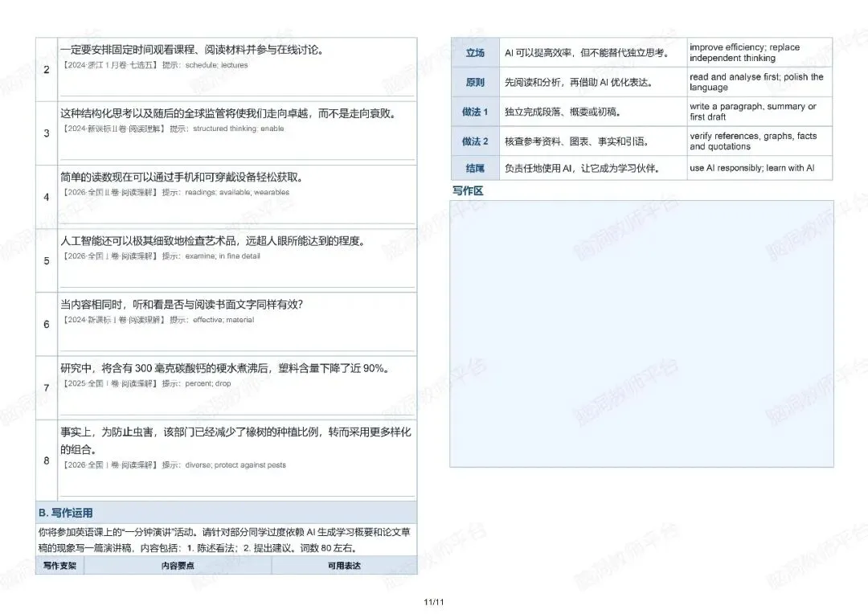This screenshot has height=614, width=868.
Task: Click the row label 做法 2
Action: [x=475, y=141]
